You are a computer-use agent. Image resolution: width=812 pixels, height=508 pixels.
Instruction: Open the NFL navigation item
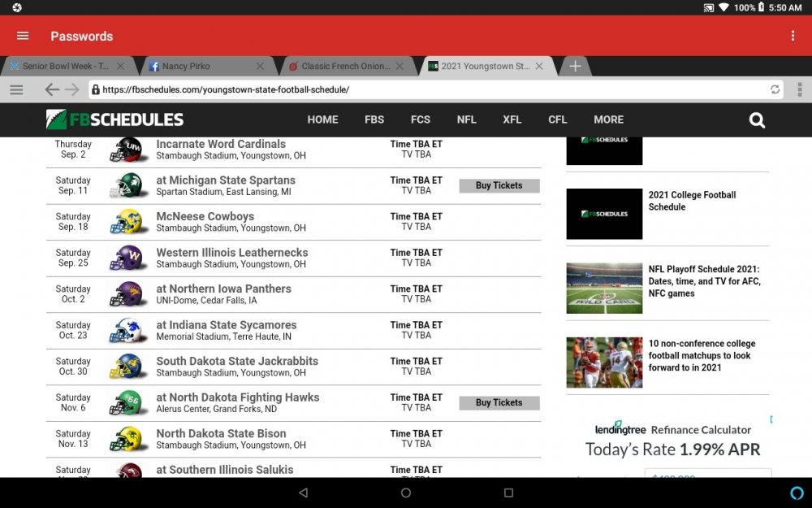466,119
